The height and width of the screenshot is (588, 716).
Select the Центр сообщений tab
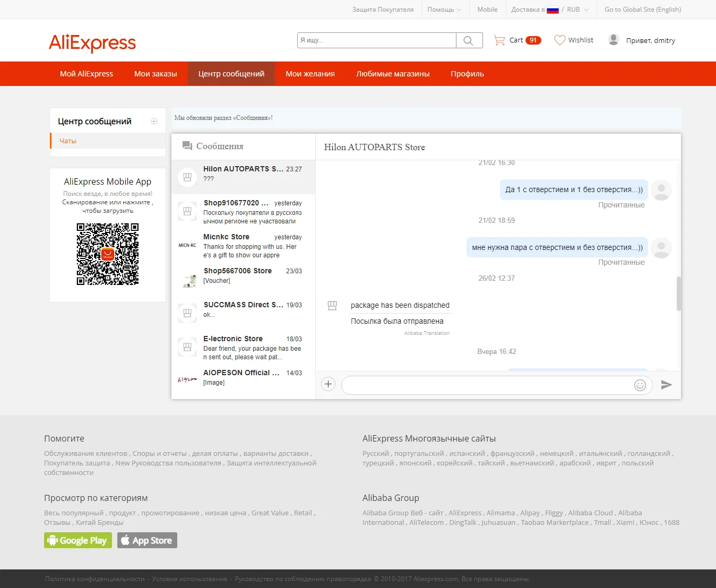tap(231, 74)
